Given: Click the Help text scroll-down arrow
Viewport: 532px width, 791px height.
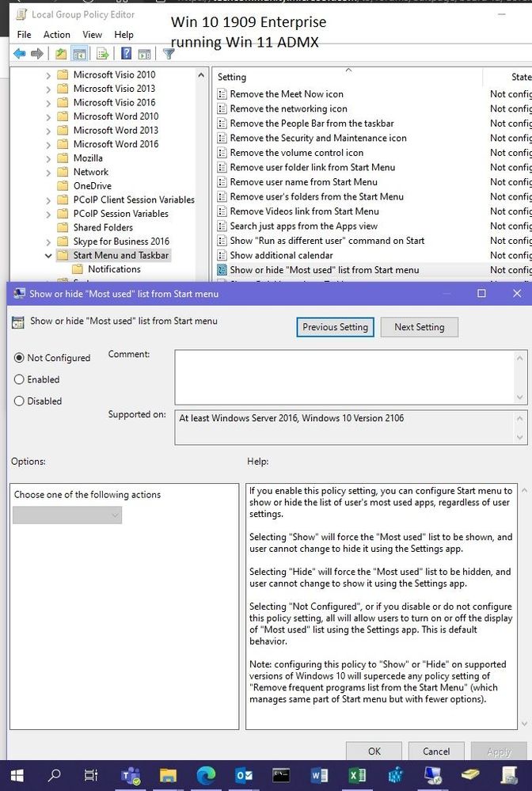Looking at the screenshot, I should (x=524, y=724).
